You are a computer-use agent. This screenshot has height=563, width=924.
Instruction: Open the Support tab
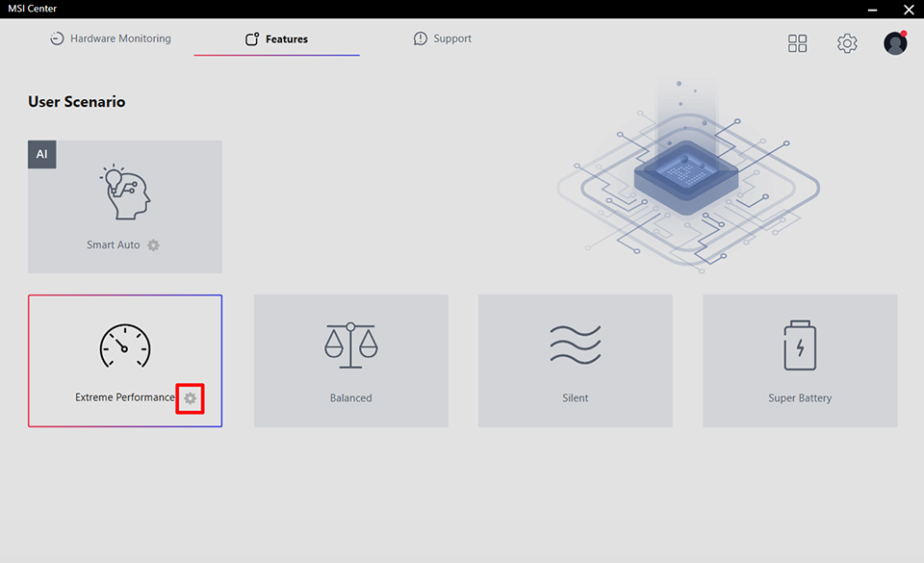tap(443, 38)
